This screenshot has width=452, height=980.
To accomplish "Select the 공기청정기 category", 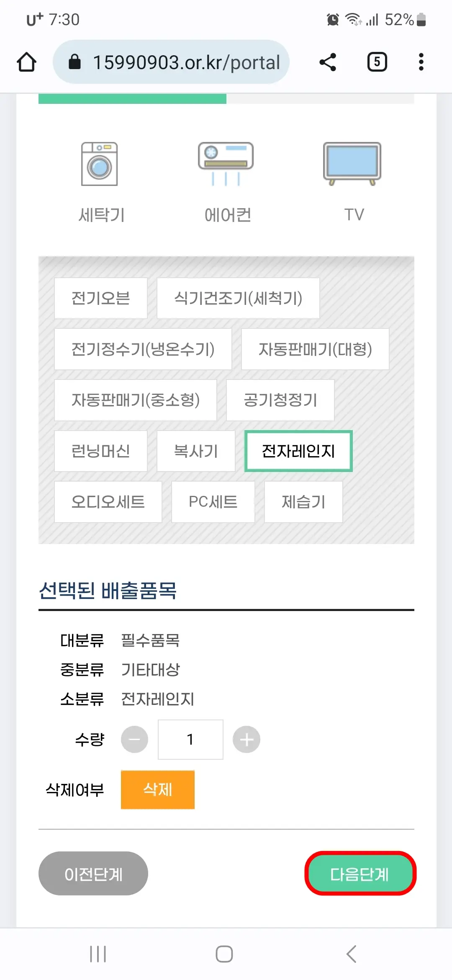I will coord(280,400).
